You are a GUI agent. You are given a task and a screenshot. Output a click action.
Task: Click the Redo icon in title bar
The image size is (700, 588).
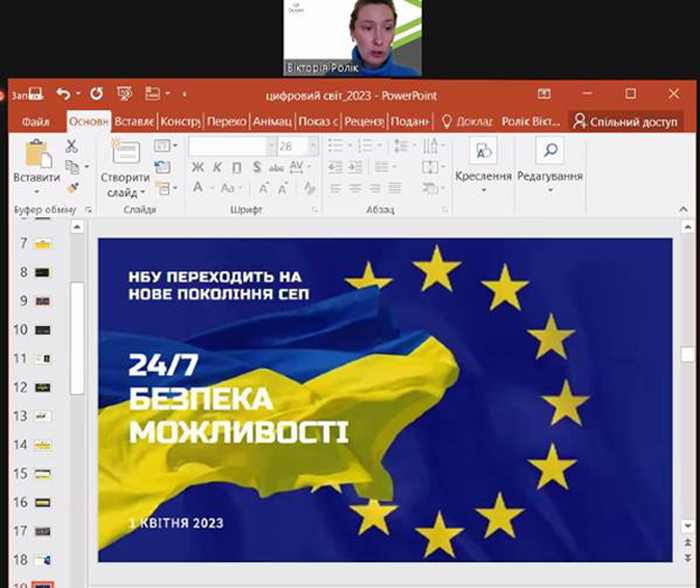click(x=96, y=94)
